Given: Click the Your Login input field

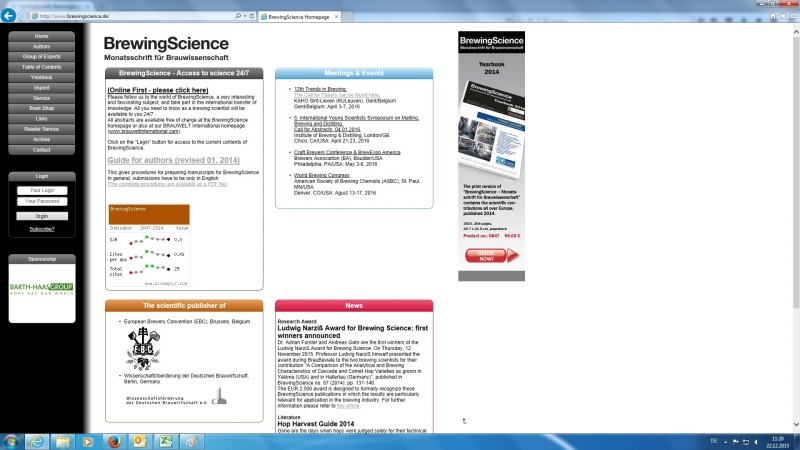Looking at the screenshot, I should click(41, 190).
